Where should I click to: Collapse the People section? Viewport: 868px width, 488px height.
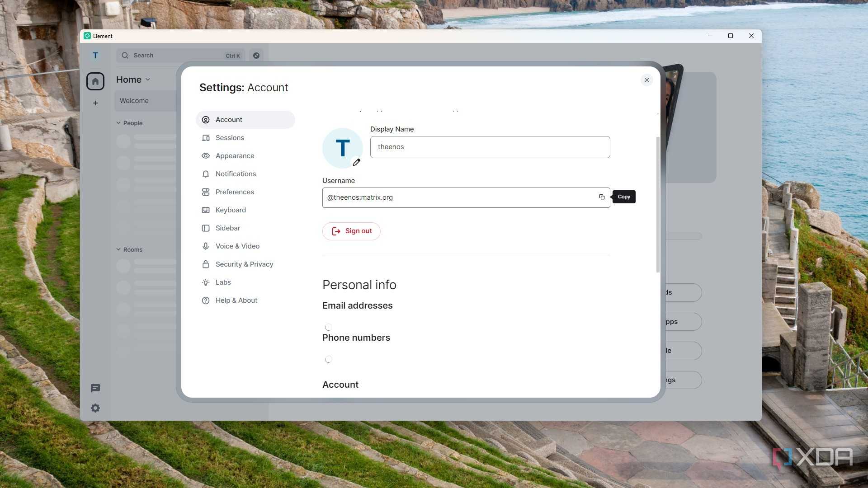pos(129,123)
